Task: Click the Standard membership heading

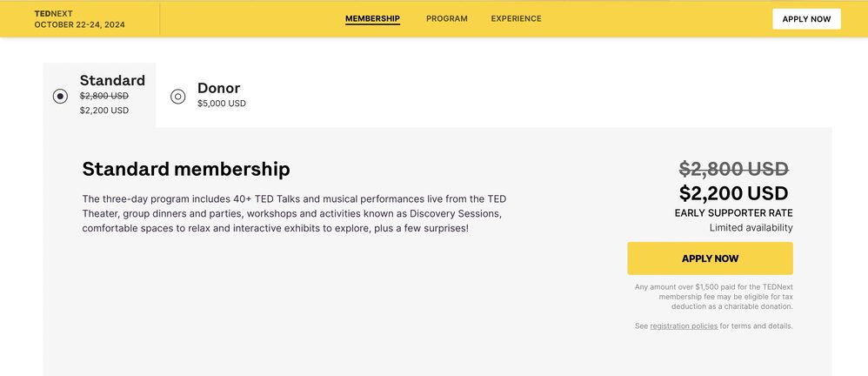Action: (186, 169)
